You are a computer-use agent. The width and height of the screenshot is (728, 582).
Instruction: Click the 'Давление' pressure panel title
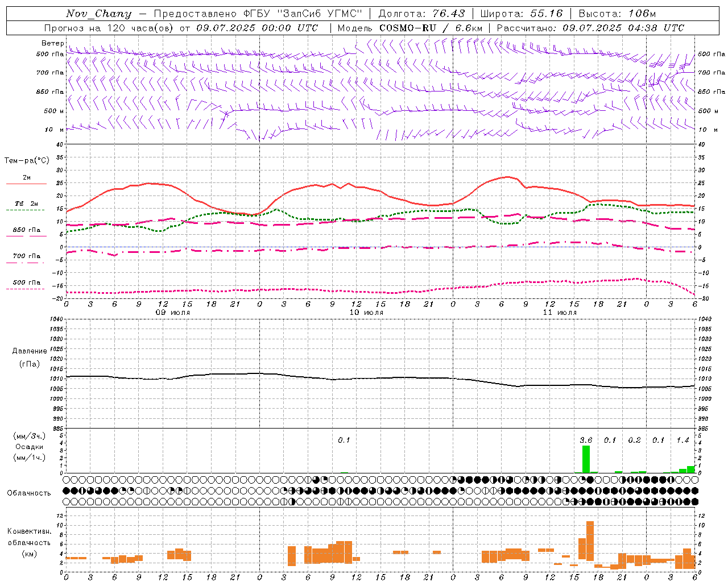(x=29, y=351)
